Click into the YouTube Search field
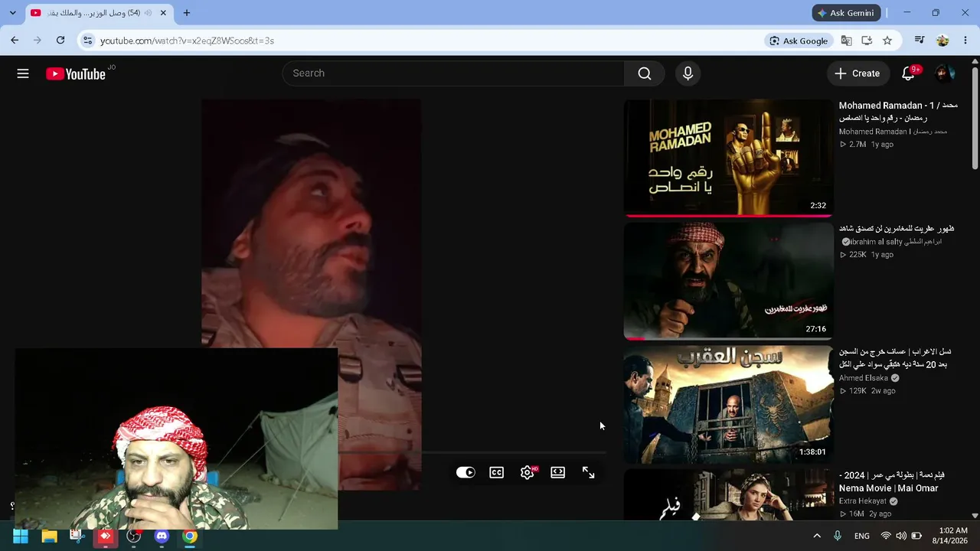This screenshot has height=551, width=980. coord(453,73)
